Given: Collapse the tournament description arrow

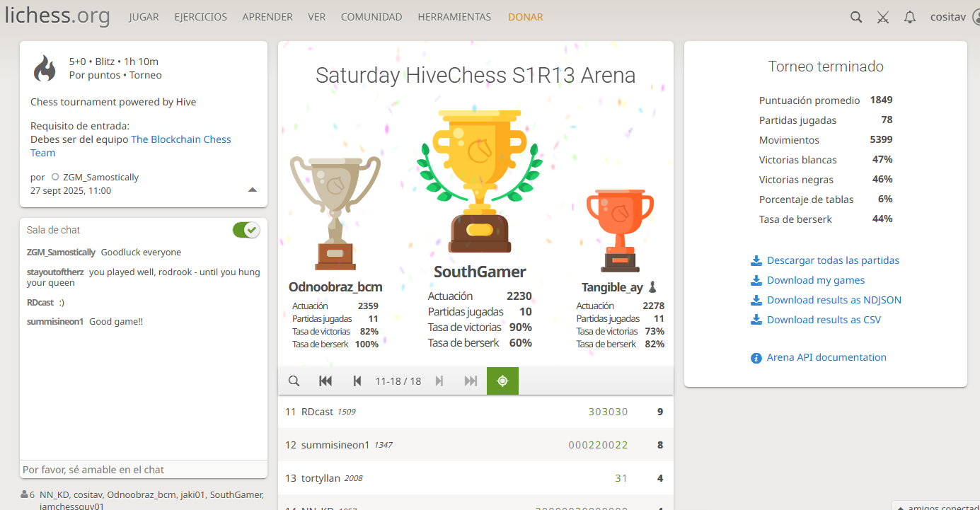Looking at the screenshot, I should 253,190.
